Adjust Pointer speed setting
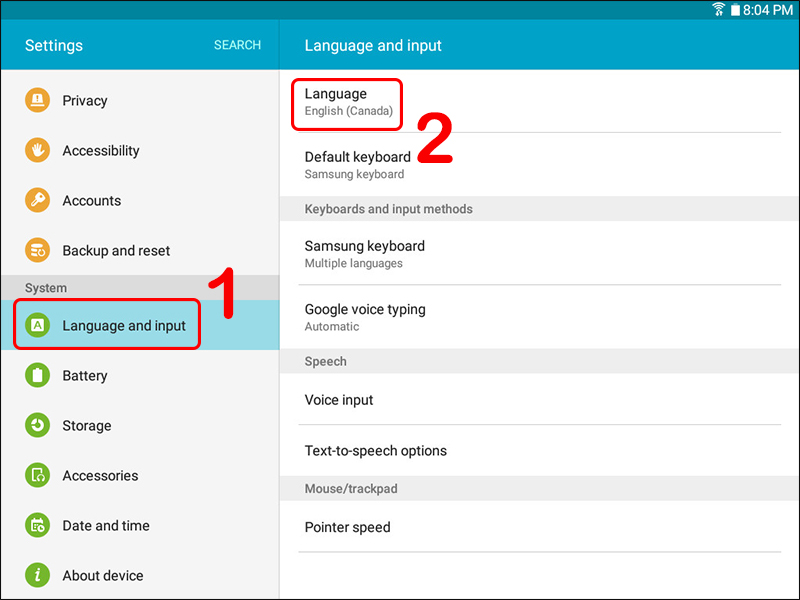 [x=540, y=527]
